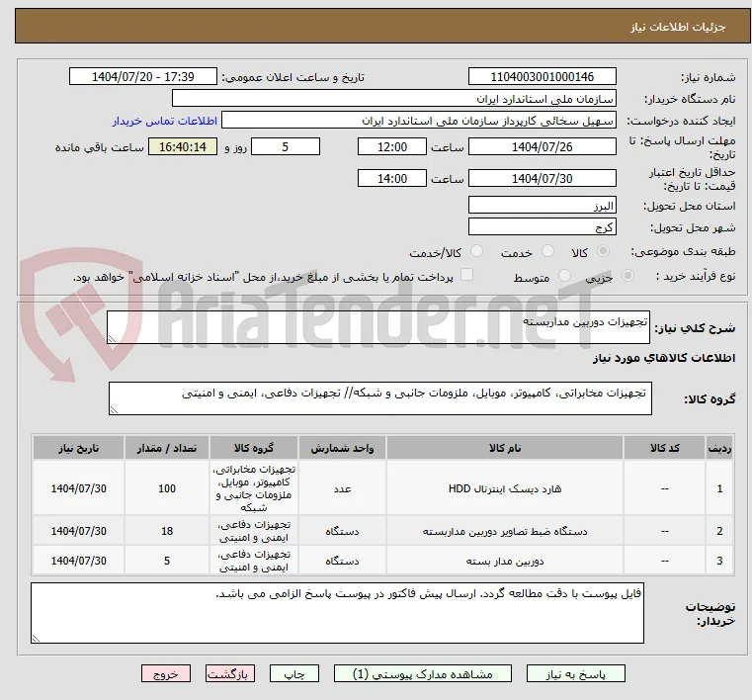Viewport: 752px width, 700px height.
Task: Click the بازگشت back button
Action: coord(229,673)
